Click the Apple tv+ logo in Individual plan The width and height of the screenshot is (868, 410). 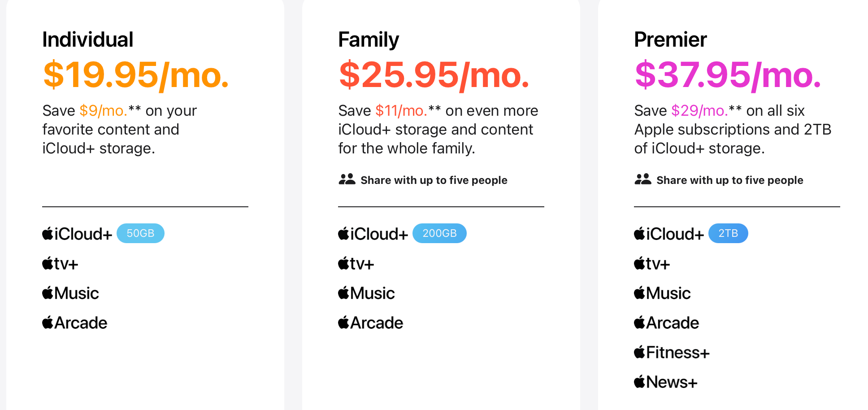60,263
